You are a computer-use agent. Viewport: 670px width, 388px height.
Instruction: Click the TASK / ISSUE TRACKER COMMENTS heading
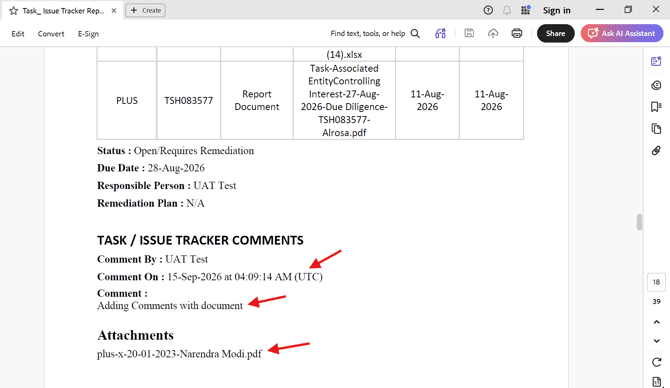point(200,240)
